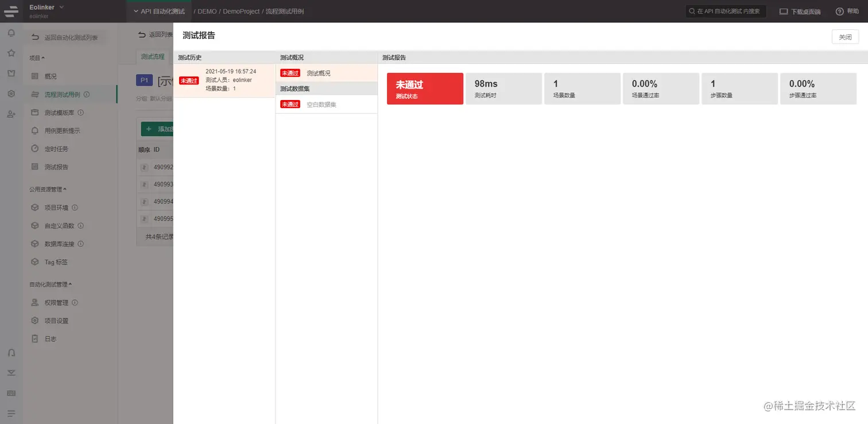Click the grip icon of row 490994
This screenshot has width=868, height=424.
pyautogui.click(x=145, y=202)
